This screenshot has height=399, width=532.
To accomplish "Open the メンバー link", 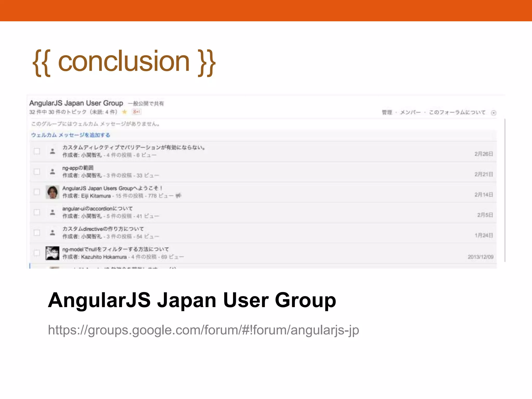I will coord(410,112).
